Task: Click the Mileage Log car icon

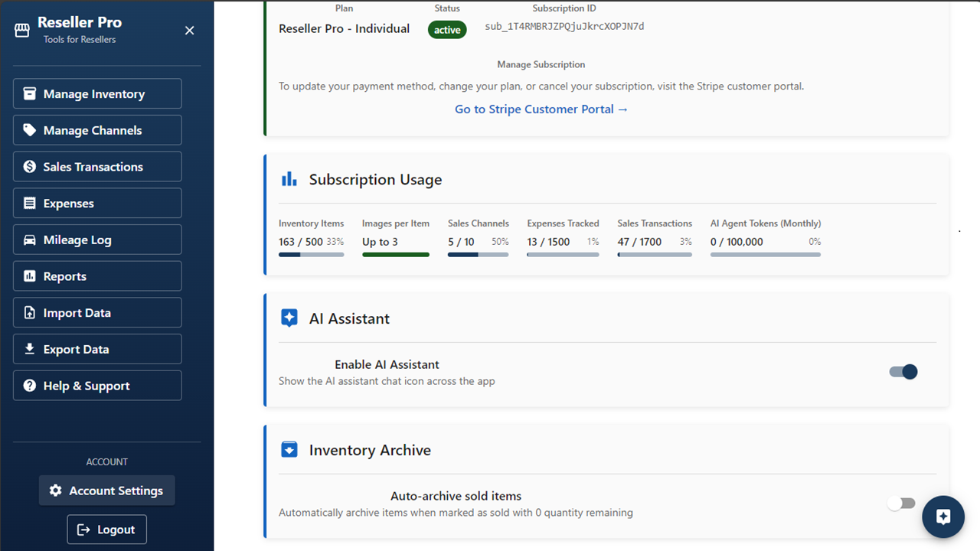Action: click(x=30, y=240)
